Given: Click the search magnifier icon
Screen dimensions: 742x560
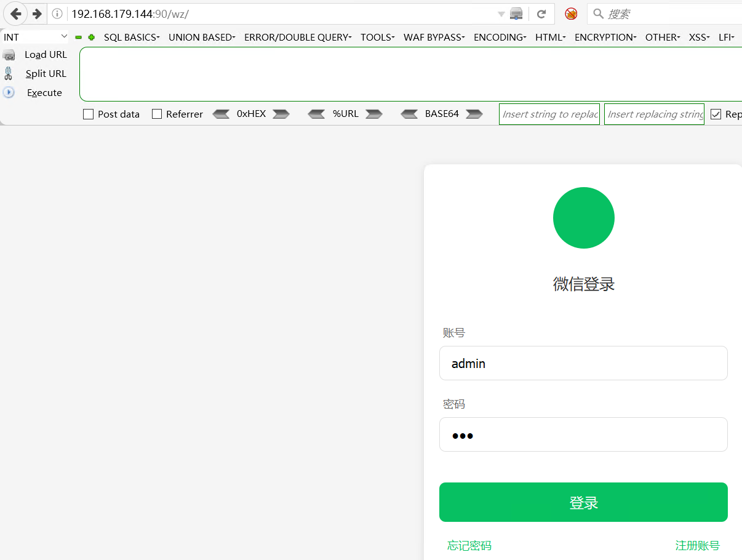Looking at the screenshot, I should (x=598, y=14).
